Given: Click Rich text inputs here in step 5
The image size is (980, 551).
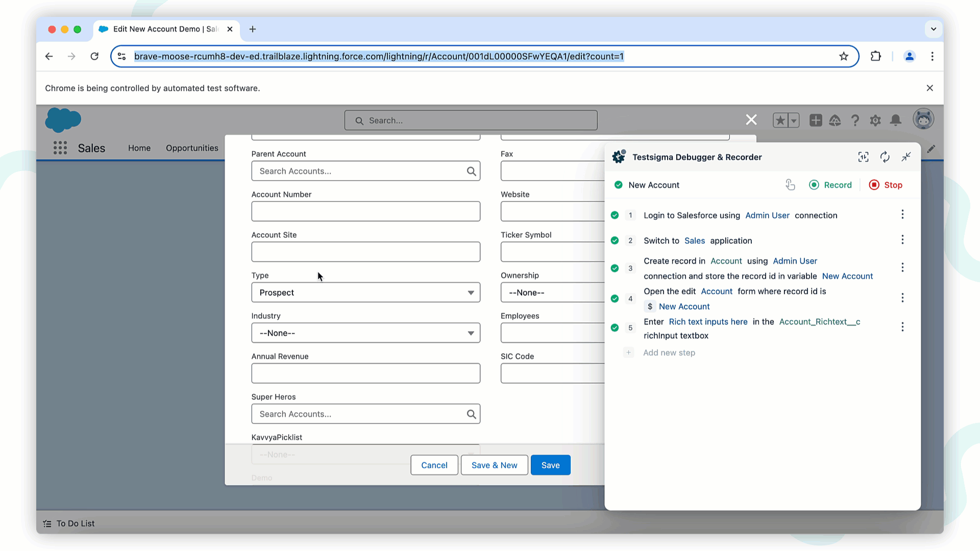Looking at the screenshot, I should coord(708,322).
